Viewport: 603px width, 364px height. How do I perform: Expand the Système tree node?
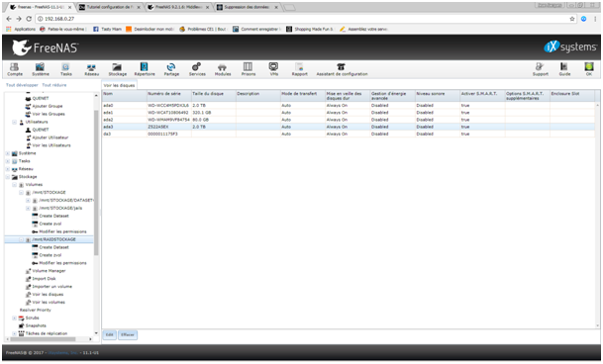click(x=8, y=153)
